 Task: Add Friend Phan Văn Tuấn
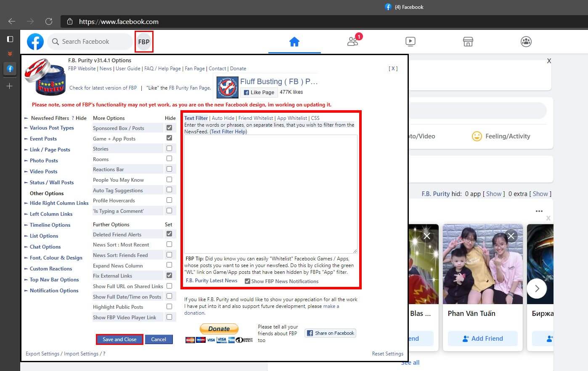482,339
